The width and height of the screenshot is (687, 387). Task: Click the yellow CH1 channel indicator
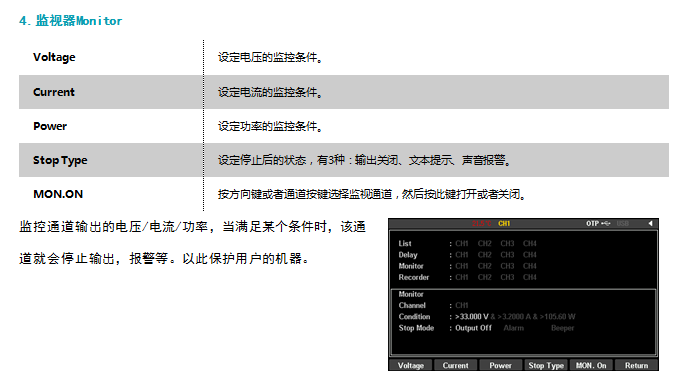504,224
